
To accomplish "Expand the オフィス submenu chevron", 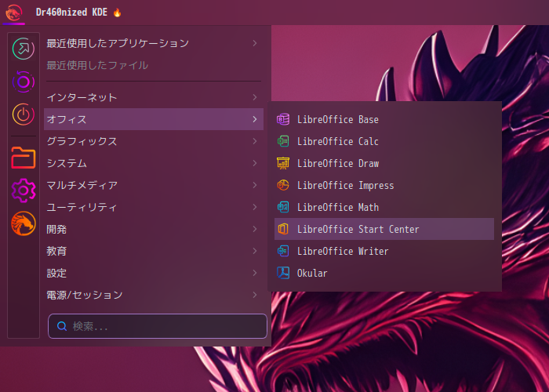I will pyautogui.click(x=255, y=119).
